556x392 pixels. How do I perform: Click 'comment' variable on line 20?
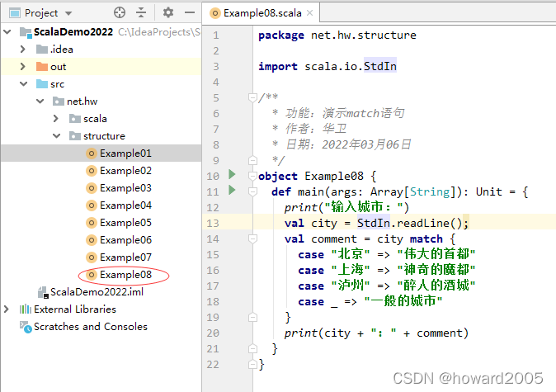click(x=440, y=333)
